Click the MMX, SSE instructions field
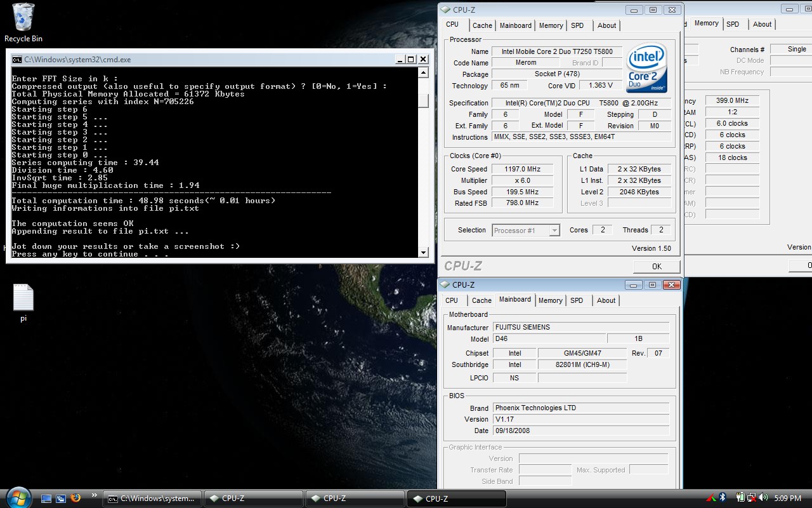 tap(581, 137)
